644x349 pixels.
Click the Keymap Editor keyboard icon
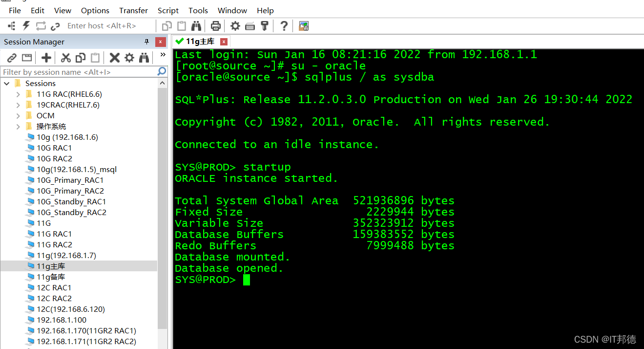tap(250, 26)
